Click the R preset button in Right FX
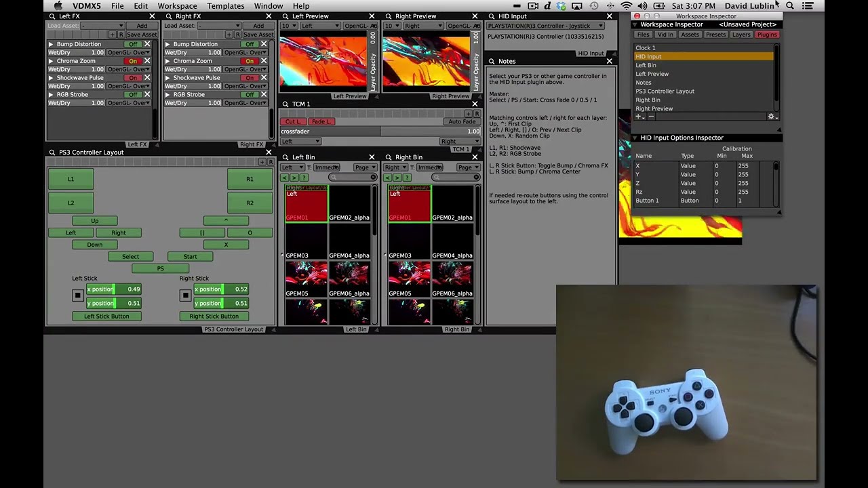The image size is (868, 488). coord(238,35)
